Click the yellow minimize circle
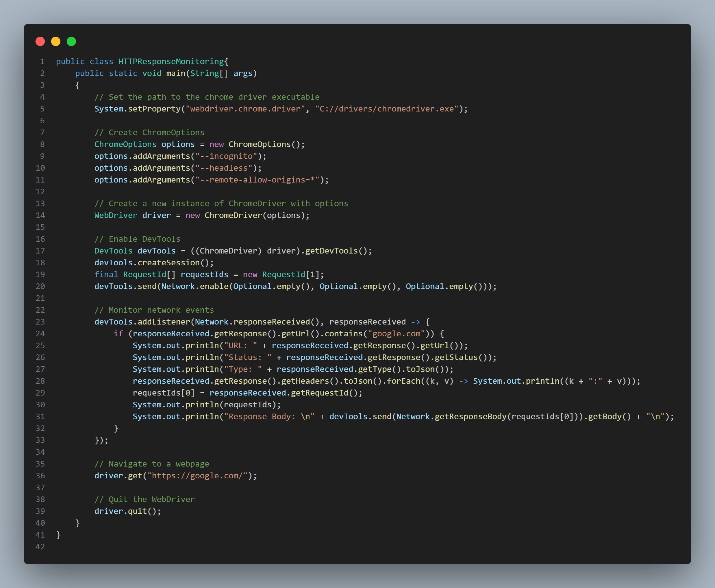The height and width of the screenshot is (588, 715). tap(56, 41)
